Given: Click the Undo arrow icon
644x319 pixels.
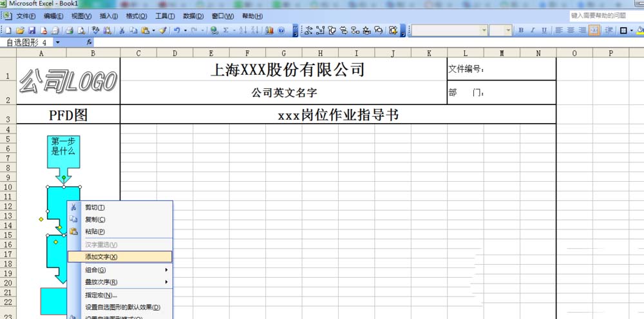Looking at the screenshot, I should click(176, 30).
